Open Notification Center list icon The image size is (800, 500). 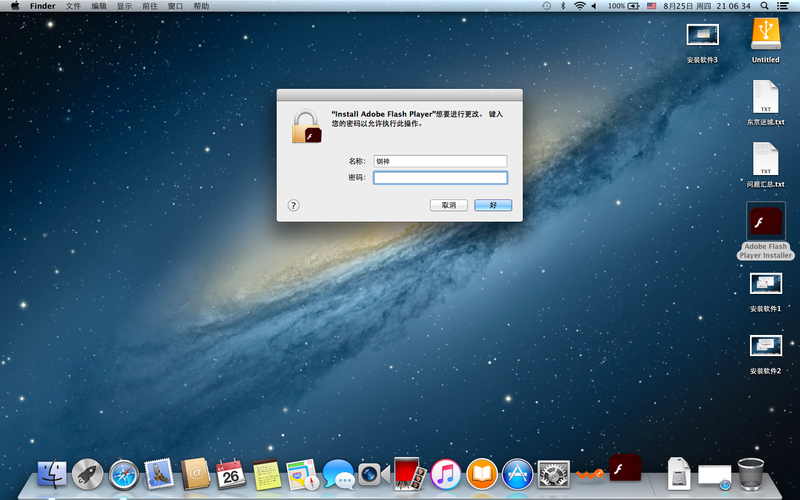point(782,6)
